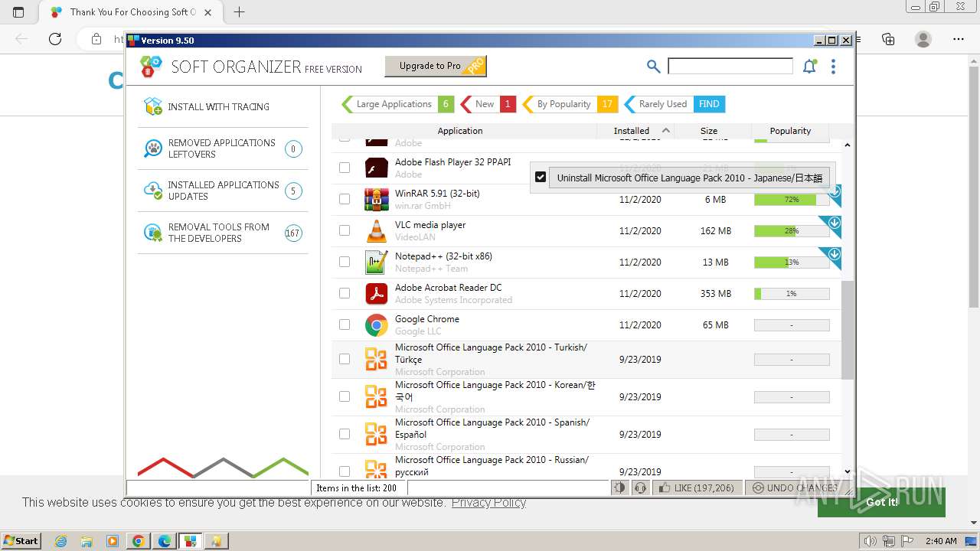Check the Google Chrome checkbox

click(345, 324)
